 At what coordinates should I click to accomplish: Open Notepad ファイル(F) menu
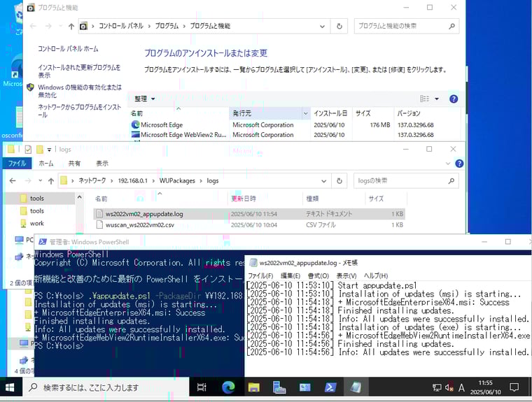point(260,275)
